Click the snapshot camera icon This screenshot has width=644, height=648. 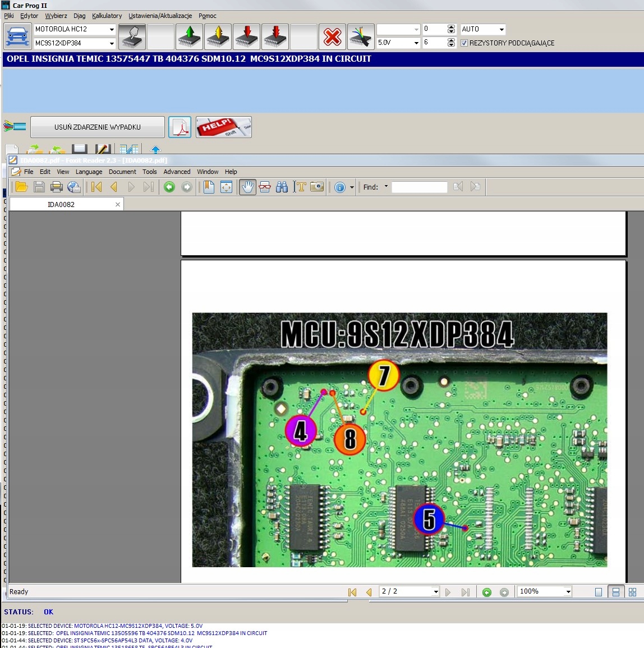pyautogui.click(x=317, y=187)
